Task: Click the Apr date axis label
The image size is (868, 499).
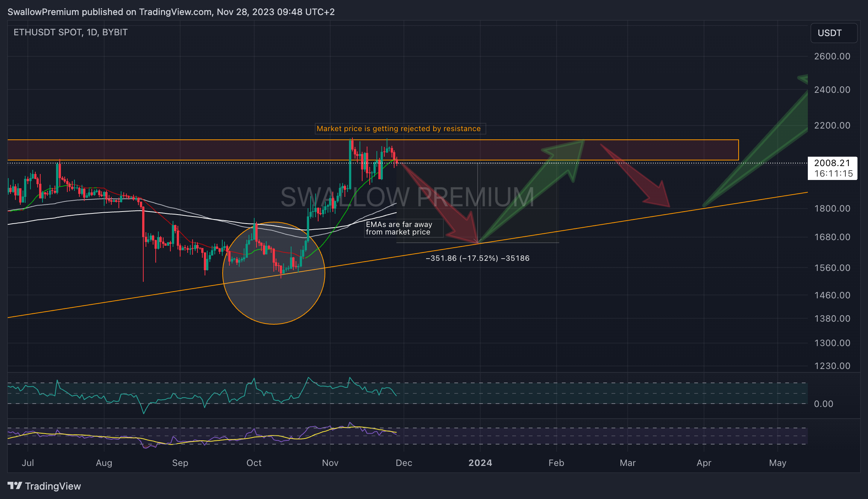Action: click(x=704, y=463)
